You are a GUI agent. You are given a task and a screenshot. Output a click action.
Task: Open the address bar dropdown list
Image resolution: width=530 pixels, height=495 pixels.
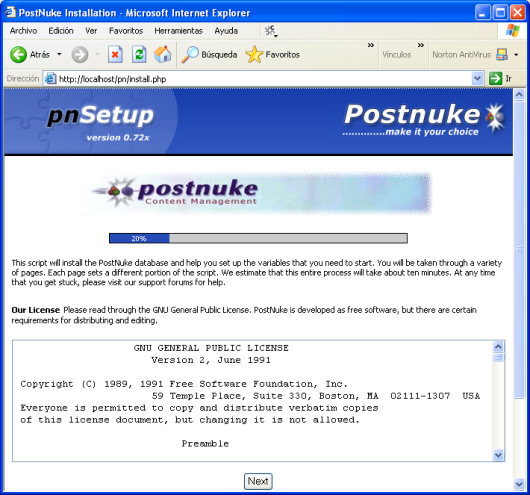point(477,79)
